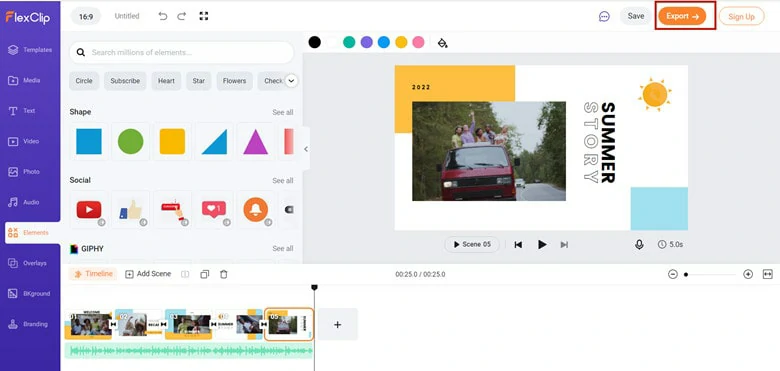
Task: Play Scene 05 preview
Action: point(472,244)
